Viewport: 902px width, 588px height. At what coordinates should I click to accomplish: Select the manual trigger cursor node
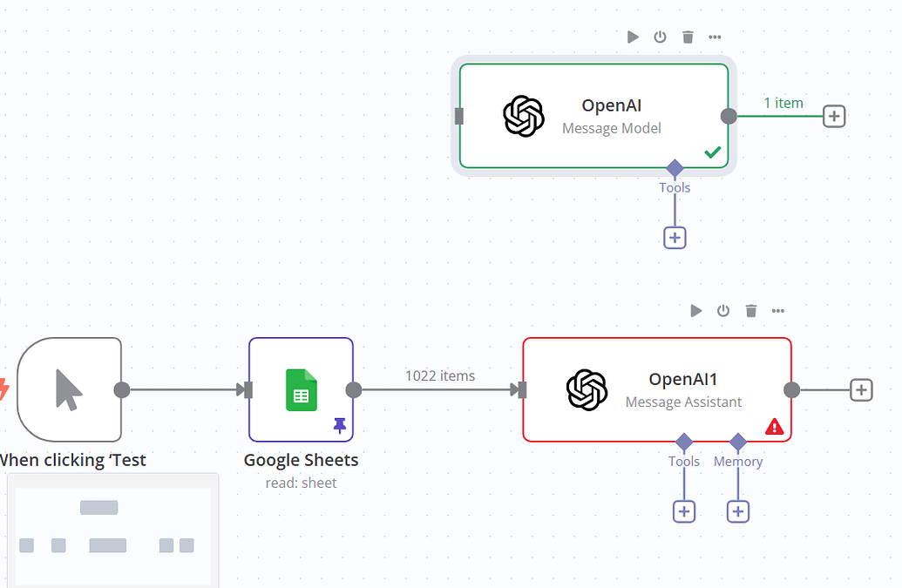70,389
